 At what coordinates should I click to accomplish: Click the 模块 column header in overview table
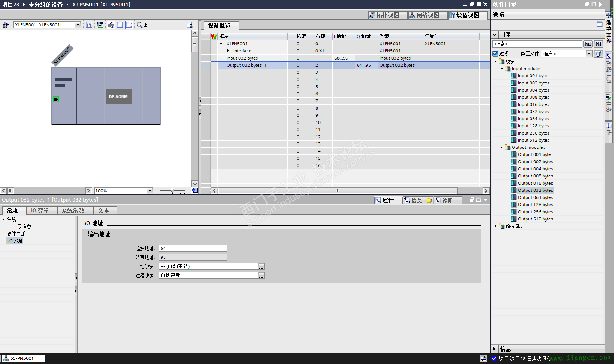tap(253, 36)
